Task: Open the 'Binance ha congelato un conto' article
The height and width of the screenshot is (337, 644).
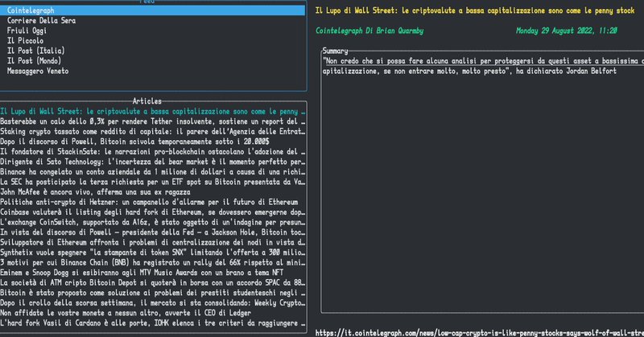Action: [153, 171]
